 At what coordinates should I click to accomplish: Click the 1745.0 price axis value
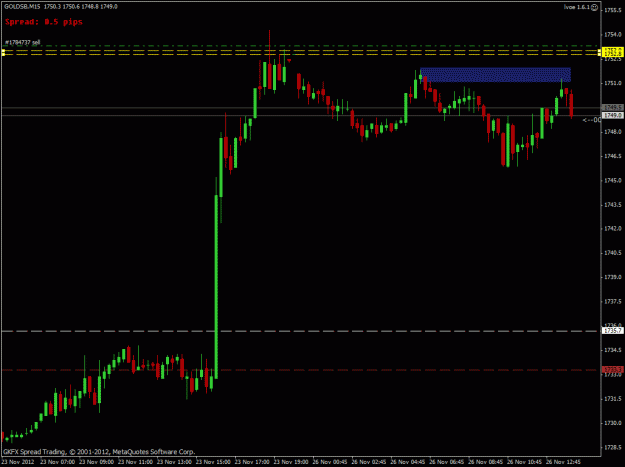613,180
